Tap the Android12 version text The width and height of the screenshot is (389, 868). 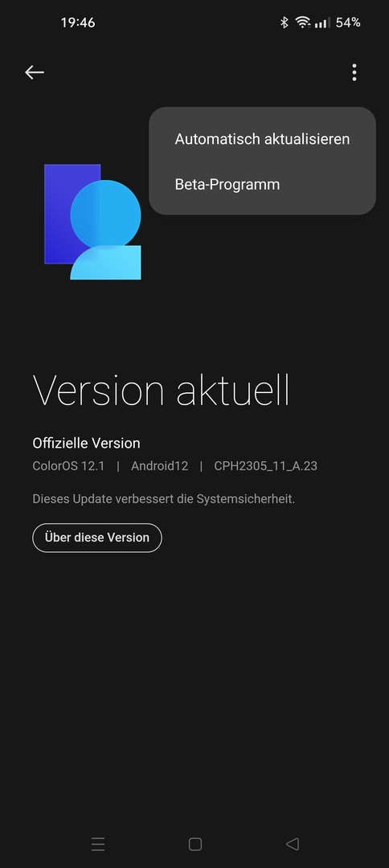tap(159, 466)
